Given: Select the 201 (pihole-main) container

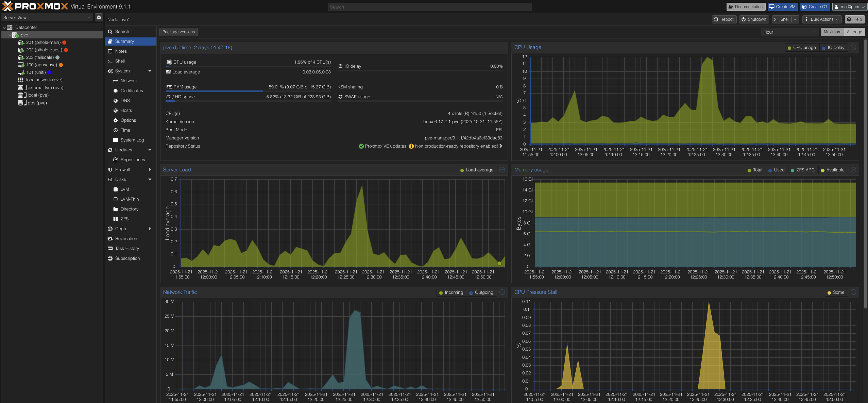Looking at the screenshot, I should (x=43, y=43).
